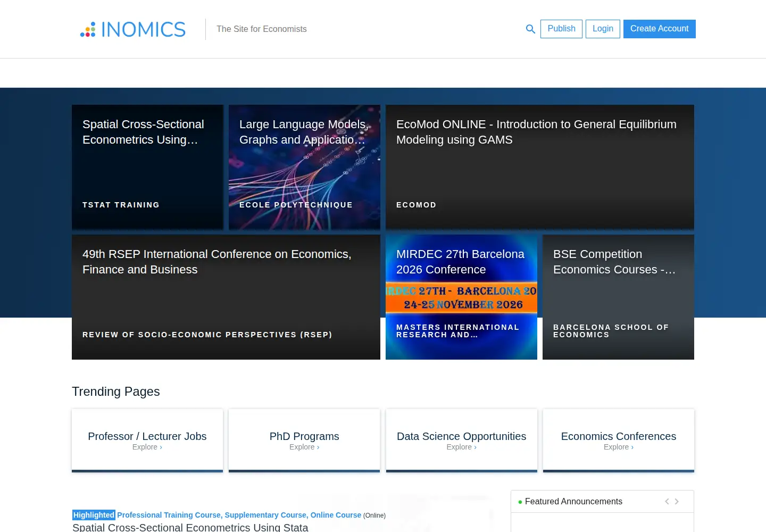
Task: Open 49th RSEP International Conference card
Action: (226, 297)
